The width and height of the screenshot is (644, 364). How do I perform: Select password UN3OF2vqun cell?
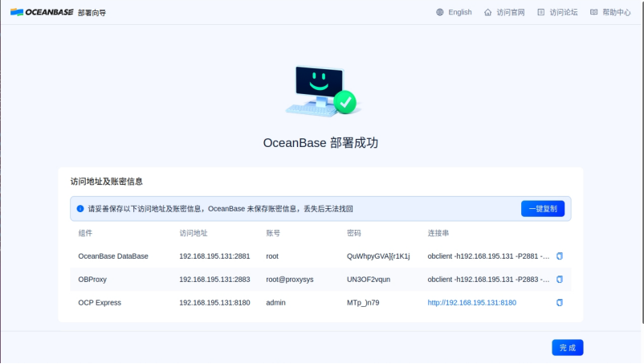pyautogui.click(x=369, y=280)
